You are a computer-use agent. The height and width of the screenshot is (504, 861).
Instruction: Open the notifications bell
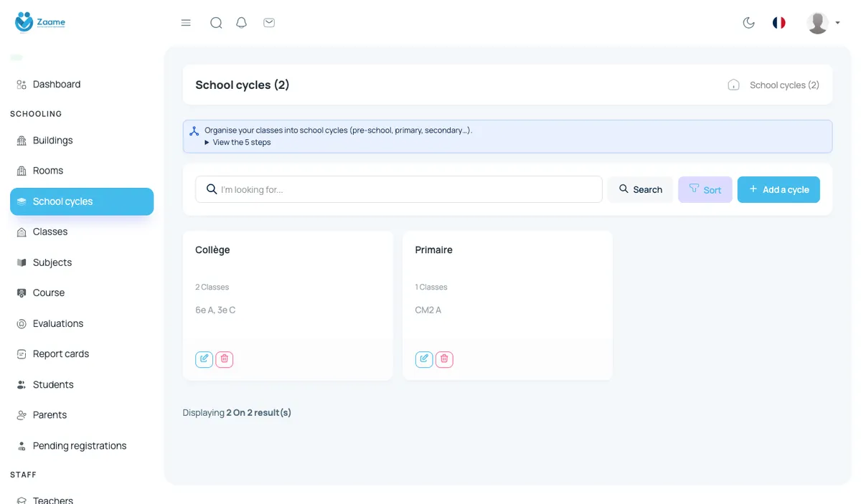tap(242, 23)
